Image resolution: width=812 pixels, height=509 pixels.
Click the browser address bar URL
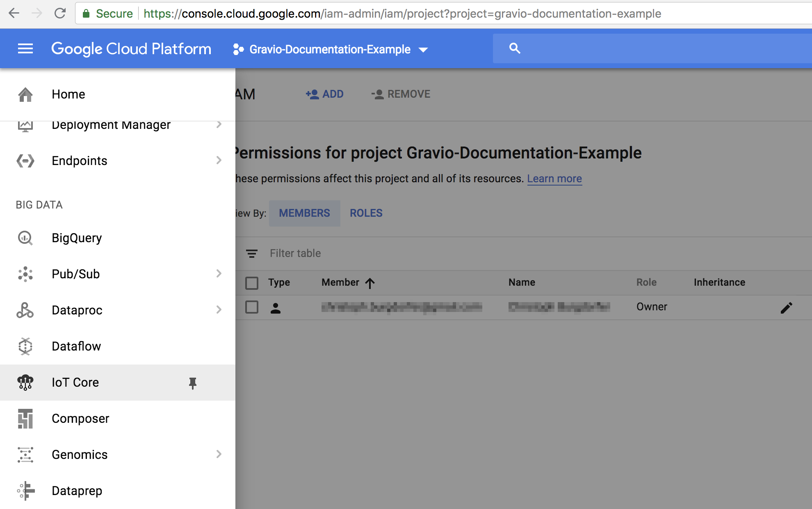click(x=402, y=14)
